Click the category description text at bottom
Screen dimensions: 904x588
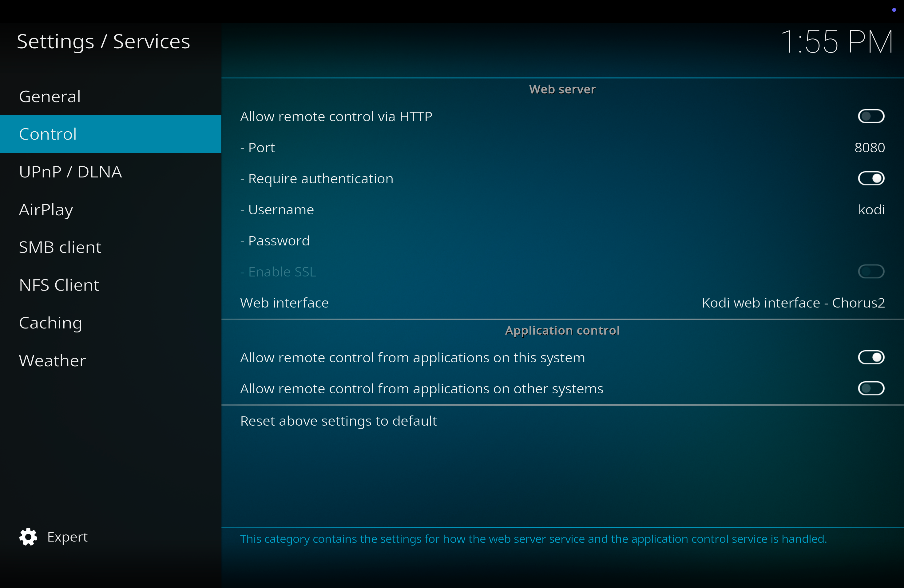click(x=533, y=538)
